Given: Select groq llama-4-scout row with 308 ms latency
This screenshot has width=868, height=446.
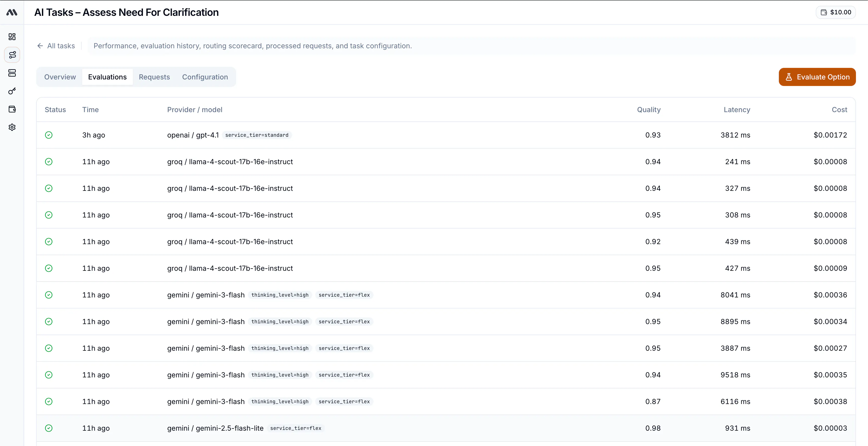Looking at the screenshot, I should [446, 215].
